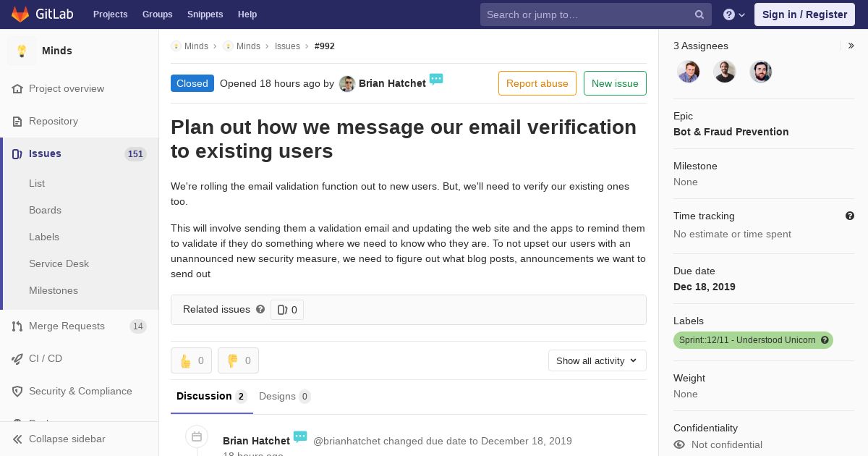The width and height of the screenshot is (868, 456).
Task: Add a thumbs down reaction
Action: click(x=238, y=360)
